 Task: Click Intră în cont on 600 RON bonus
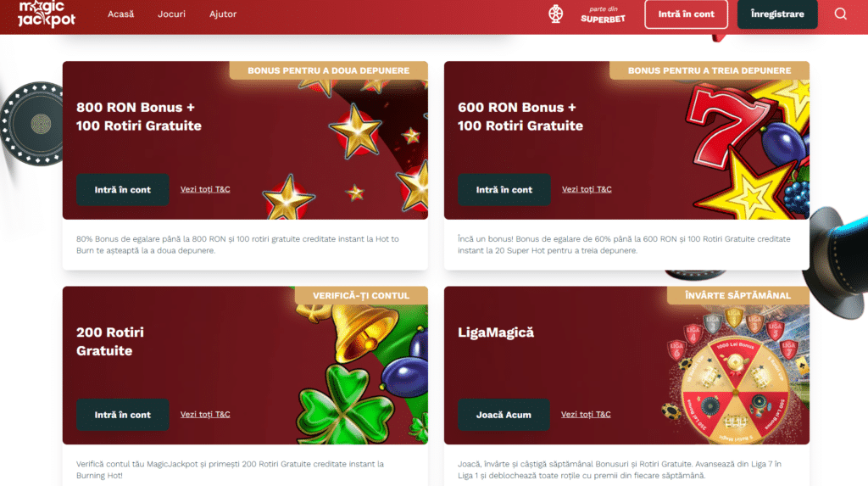point(504,189)
